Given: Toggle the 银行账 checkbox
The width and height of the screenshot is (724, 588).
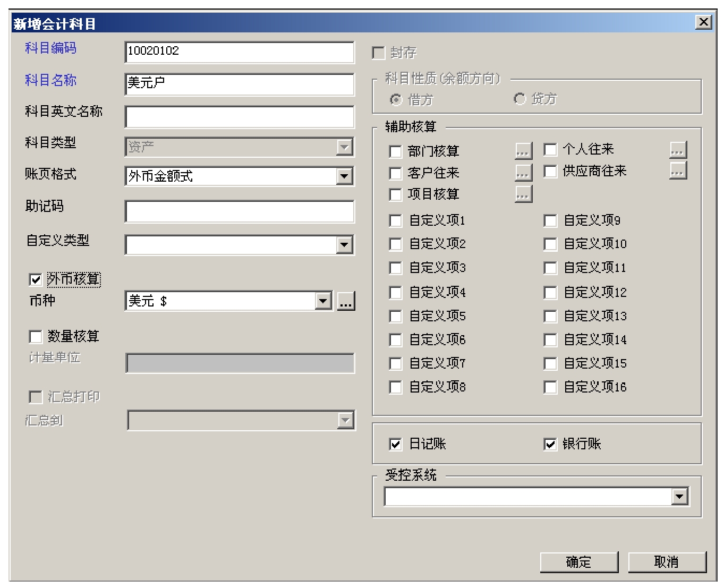Looking at the screenshot, I should [x=550, y=444].
